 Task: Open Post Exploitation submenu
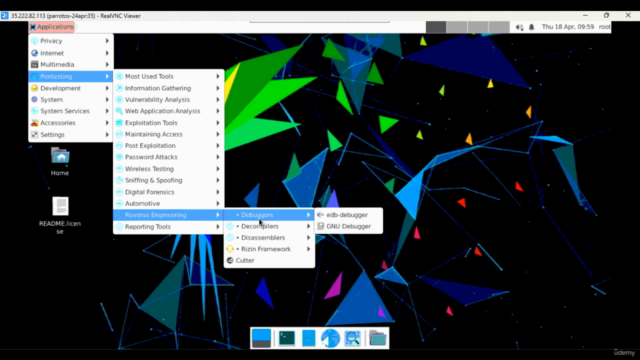[169, 146]
